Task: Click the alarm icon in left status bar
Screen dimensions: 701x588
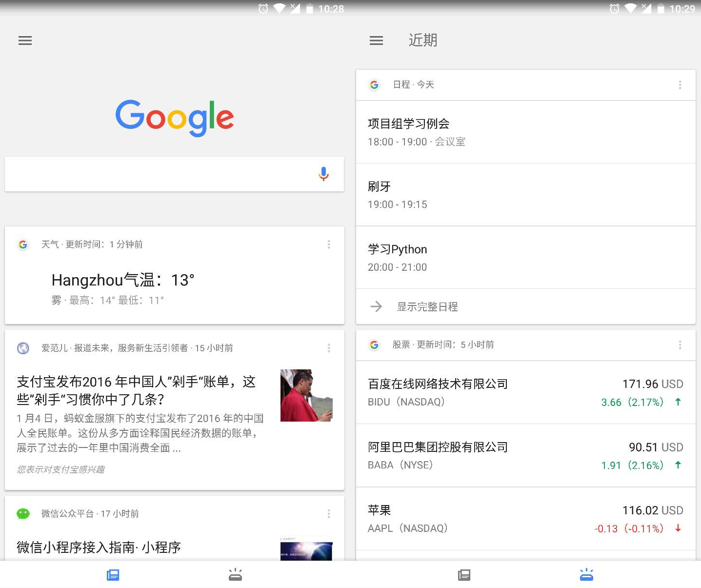Action: pyautogui.click(x=263, y=8)
